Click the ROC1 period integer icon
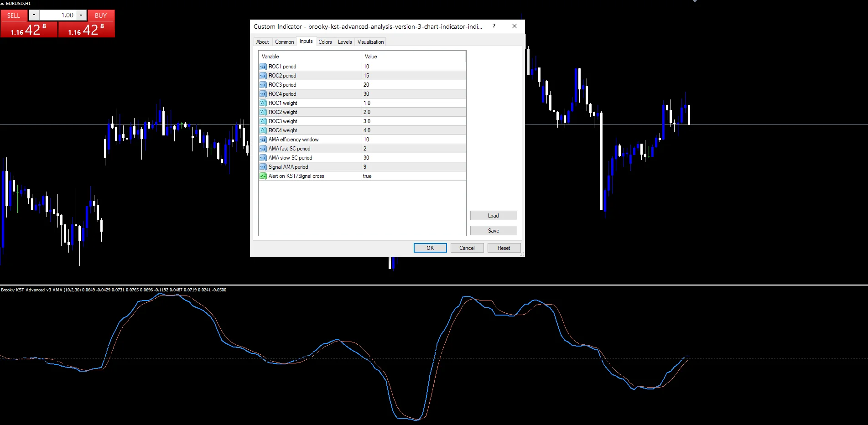This screenshot has width=868, height=425. (263, 67)
